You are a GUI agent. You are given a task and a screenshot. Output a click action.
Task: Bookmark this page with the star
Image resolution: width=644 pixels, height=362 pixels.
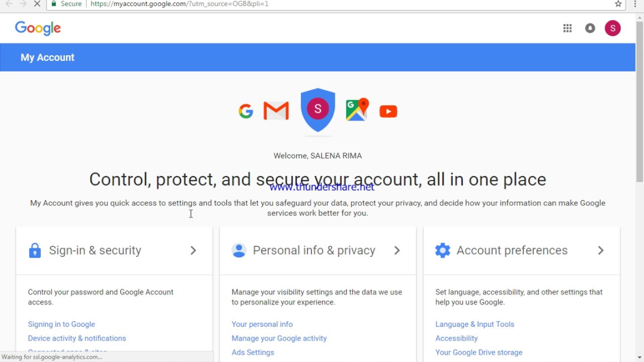click(618, 4)
